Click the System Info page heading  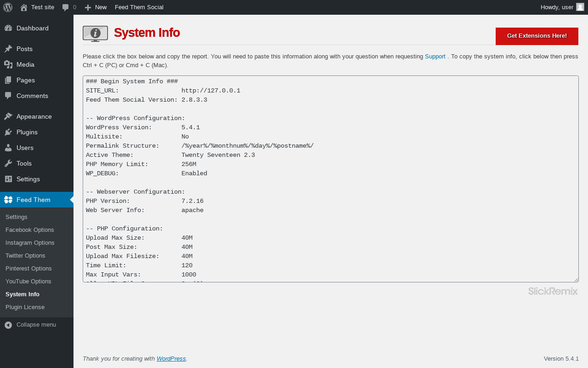(x=147, y=33)
